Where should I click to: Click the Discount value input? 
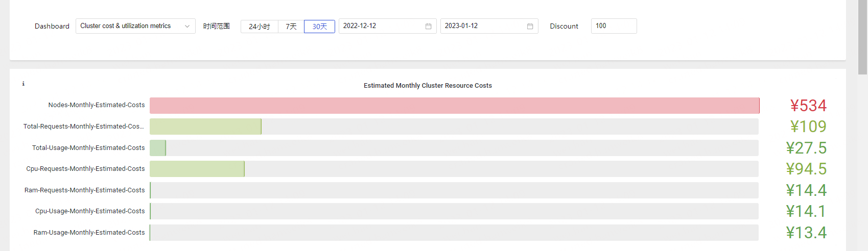(x=614, y=26)
